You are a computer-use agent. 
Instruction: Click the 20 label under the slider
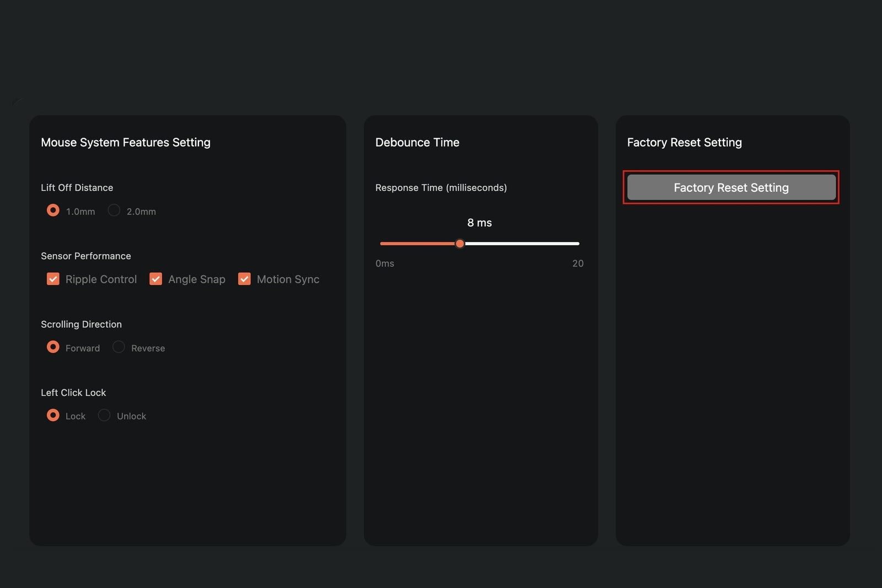tap(578, 263)
